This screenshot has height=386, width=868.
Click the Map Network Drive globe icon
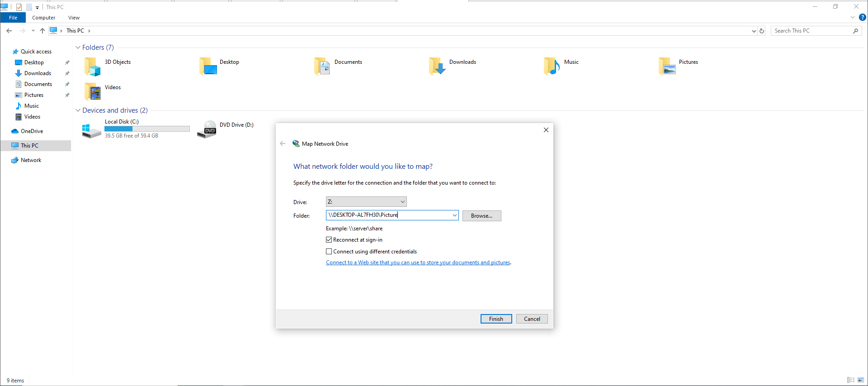click(296, 143)
